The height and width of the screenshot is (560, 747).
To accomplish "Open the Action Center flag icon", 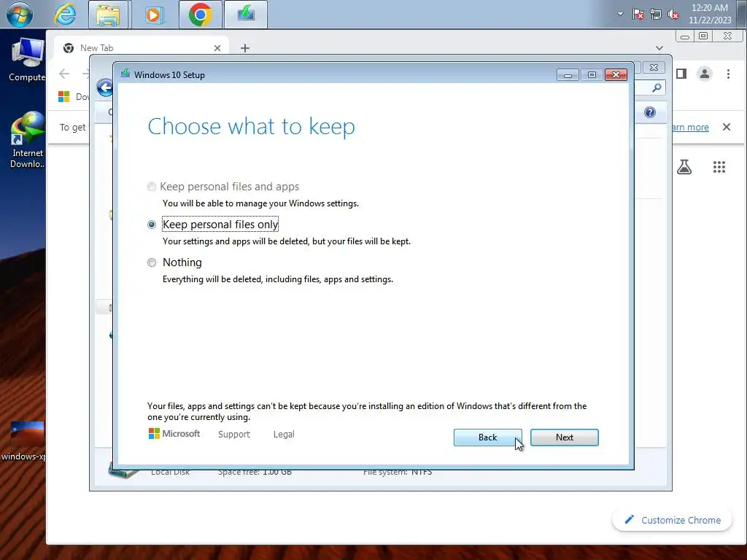I will pyautogui.click(x=638, y=14).
